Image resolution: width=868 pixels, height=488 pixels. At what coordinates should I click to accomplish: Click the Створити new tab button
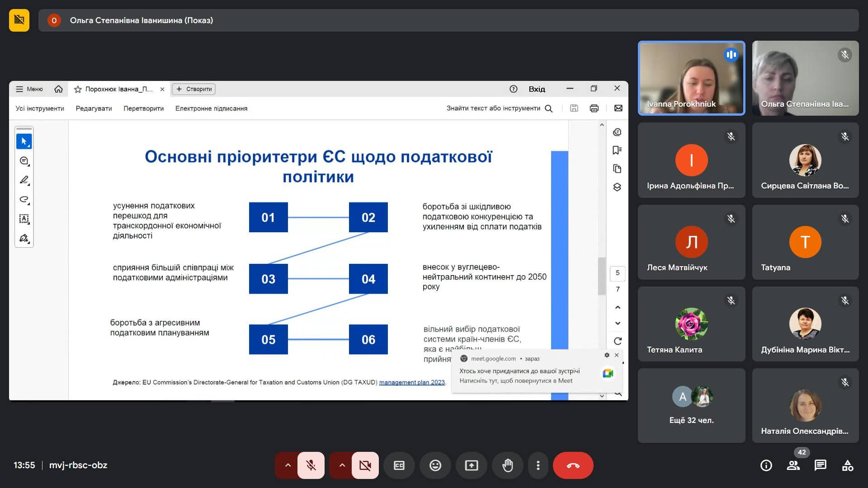click(193, 89)
